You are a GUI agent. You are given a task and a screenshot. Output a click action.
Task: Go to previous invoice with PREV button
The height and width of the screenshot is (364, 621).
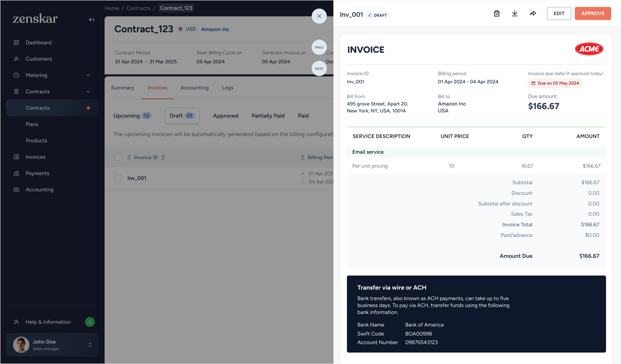pos(319,47)
